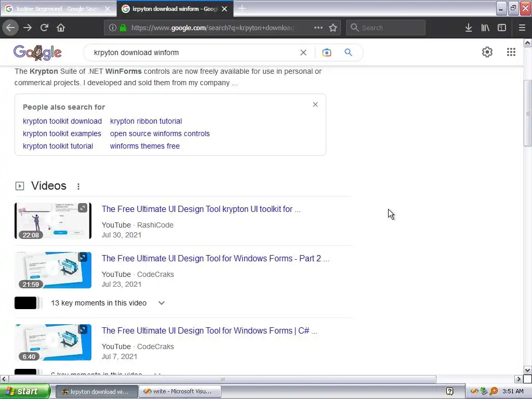The height and width of the screenshot is (399, 532).
Task: Click the horizontal scrollbar thumb
Action: (222, 379)
